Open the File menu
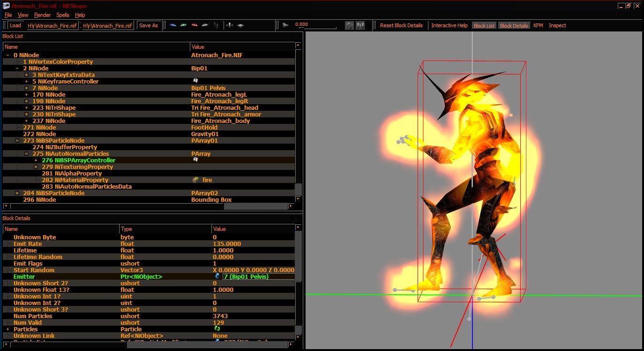The height and width of the screenshot is (351, 644). pos(8,15)
